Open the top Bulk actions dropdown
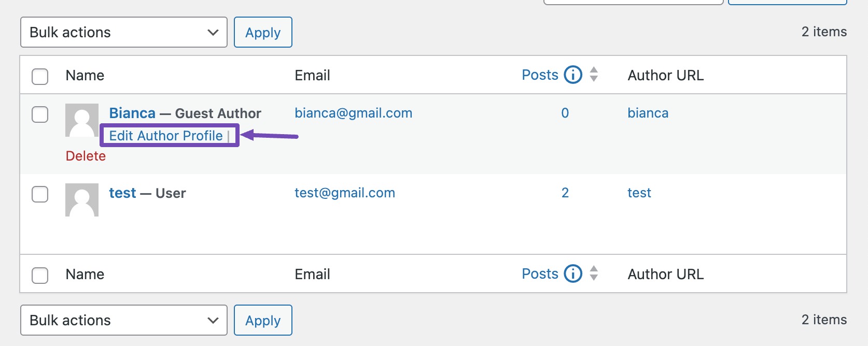 (x=124, y=32)
